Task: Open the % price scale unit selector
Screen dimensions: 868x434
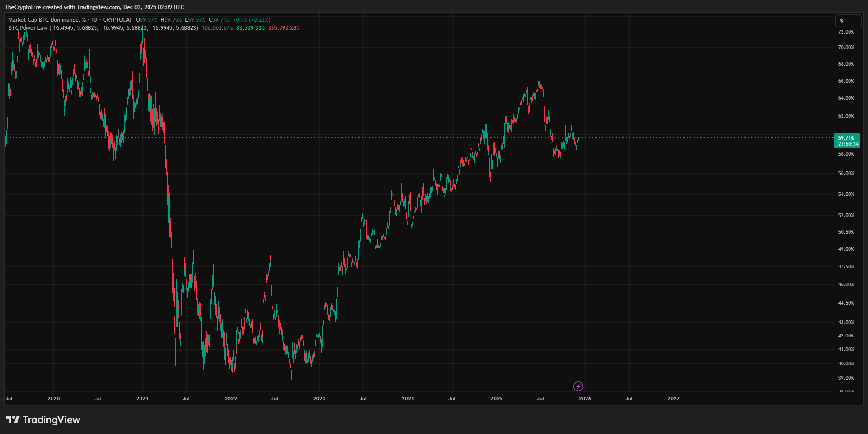Action: click(848, 21)
